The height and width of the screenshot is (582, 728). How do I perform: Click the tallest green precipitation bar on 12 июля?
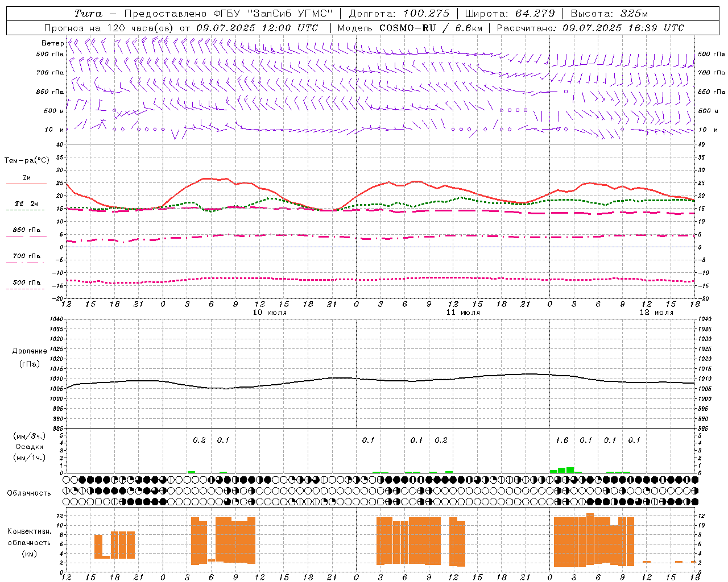click(570, 470)
